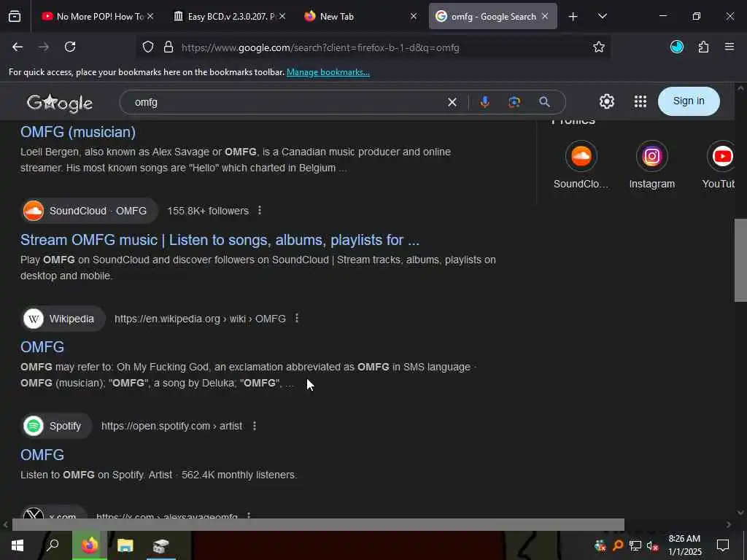Open more options for Wikipedia result
The height and width of the screenshot is (560, 747).
(x=297, y=318)
